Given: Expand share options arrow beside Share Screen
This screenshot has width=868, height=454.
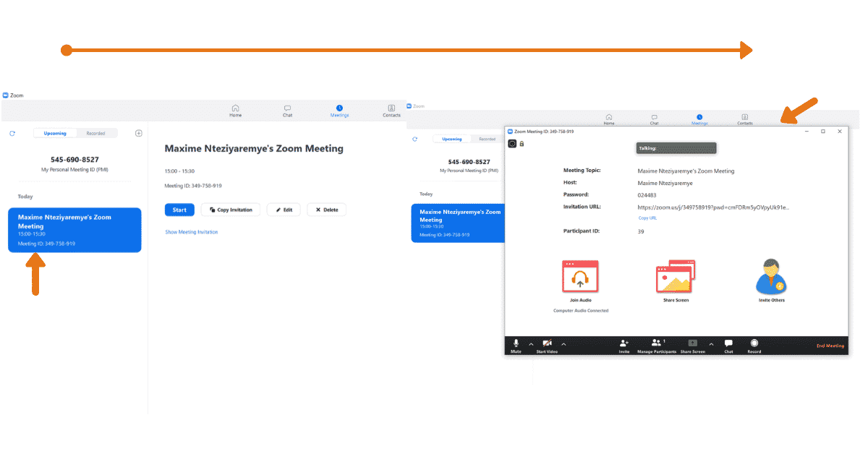Looking at the screenshot, I should [x=711, y=344].
